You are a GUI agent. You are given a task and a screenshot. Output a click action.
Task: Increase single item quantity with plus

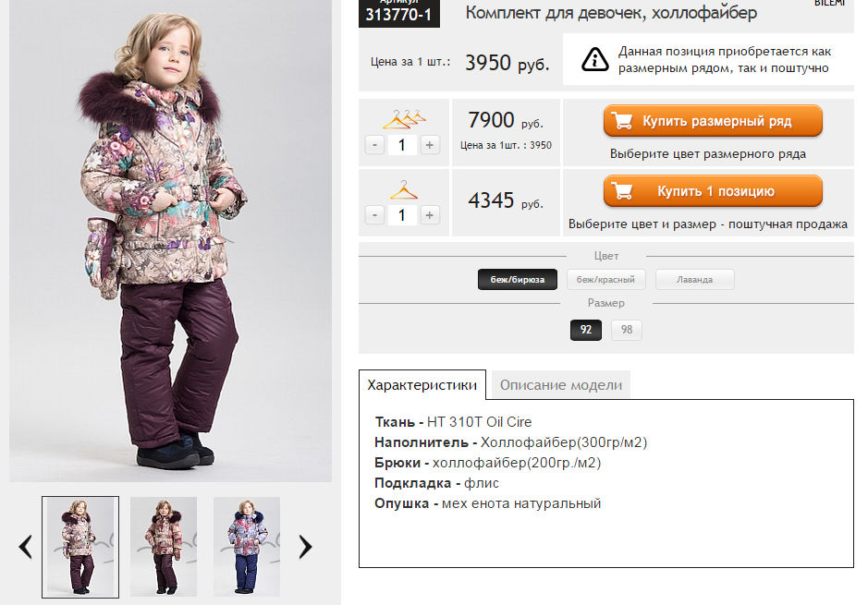pos(430,214)
